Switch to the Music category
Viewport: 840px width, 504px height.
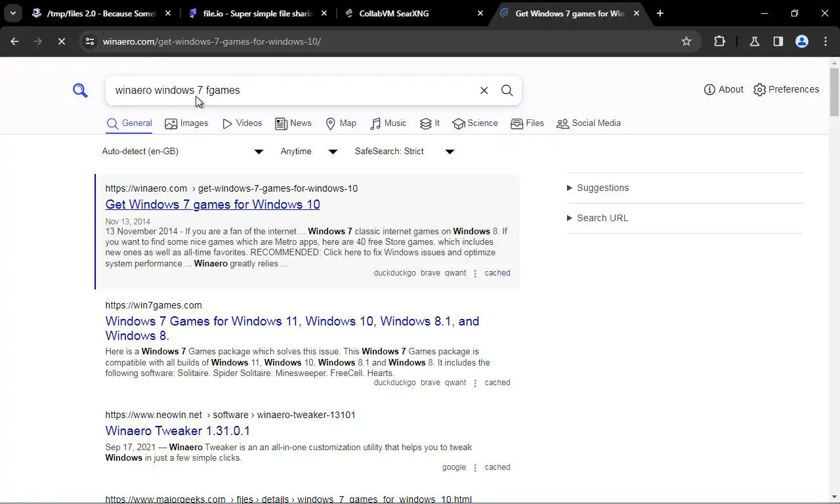tap(388, 123)
